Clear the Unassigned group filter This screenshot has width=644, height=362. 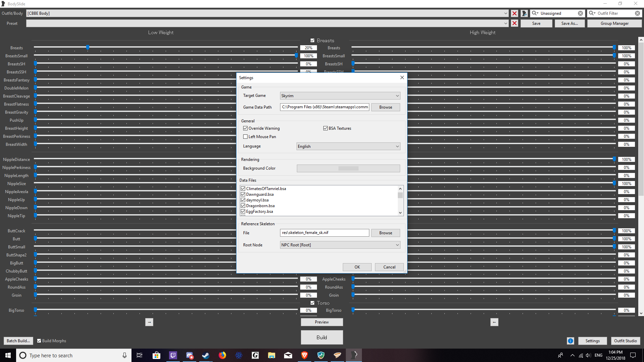coord(580,13)
